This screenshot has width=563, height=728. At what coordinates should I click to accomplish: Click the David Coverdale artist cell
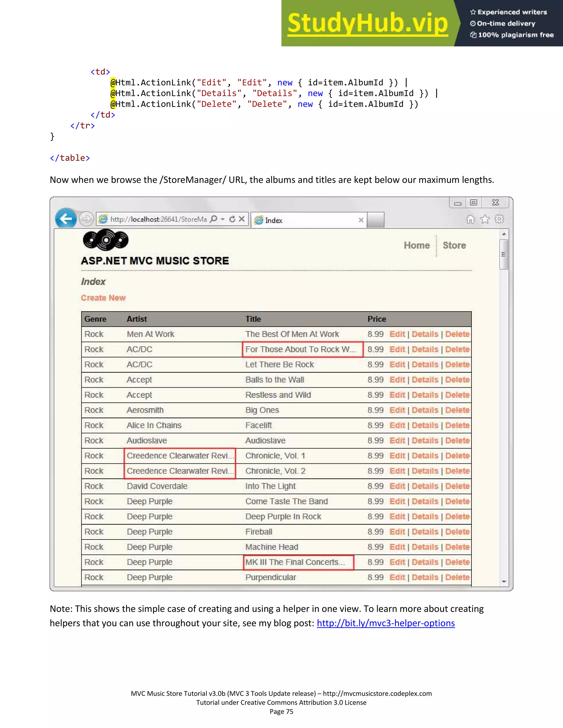pos(157,486)
